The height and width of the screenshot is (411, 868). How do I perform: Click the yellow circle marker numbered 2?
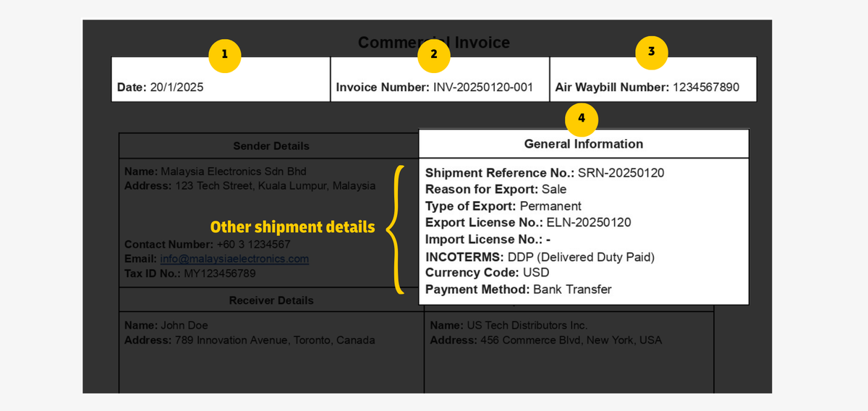coord(433,54)
